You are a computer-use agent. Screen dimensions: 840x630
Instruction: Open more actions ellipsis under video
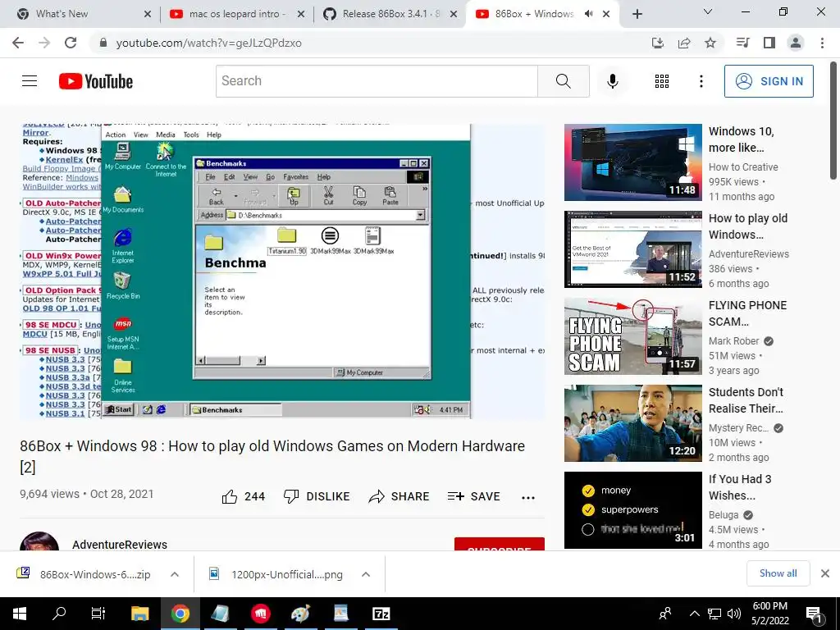[x=528, y=497]
